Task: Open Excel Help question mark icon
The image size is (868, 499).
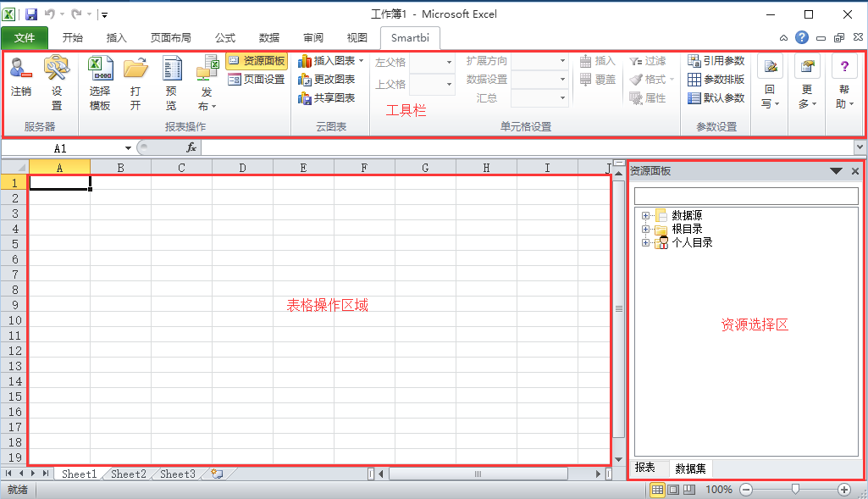Action: tap(802, 37)
